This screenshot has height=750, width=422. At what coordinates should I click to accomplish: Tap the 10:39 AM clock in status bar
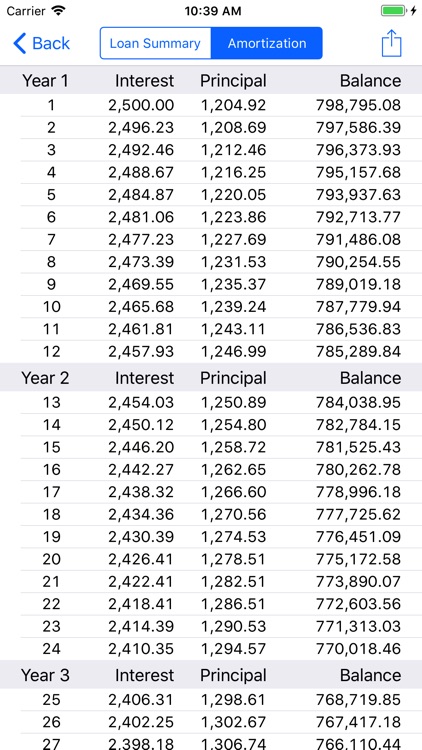pos(213,11)
